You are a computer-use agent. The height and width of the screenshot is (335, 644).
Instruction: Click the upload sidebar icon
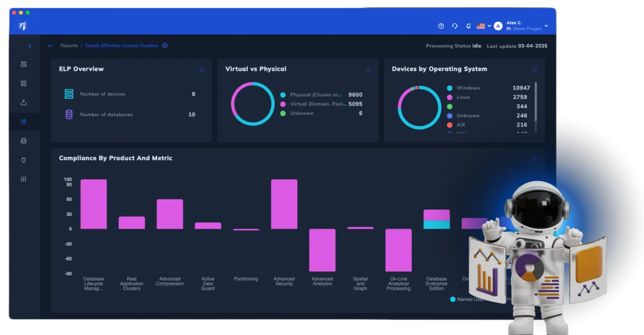click(23, 102)
